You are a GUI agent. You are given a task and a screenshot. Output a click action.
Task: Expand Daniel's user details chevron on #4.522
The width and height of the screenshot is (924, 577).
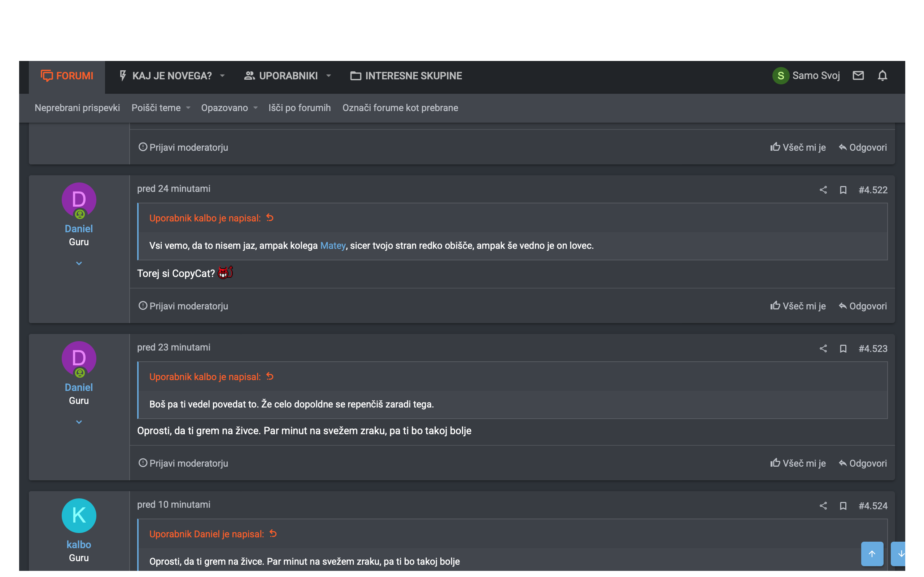point(79,263)
